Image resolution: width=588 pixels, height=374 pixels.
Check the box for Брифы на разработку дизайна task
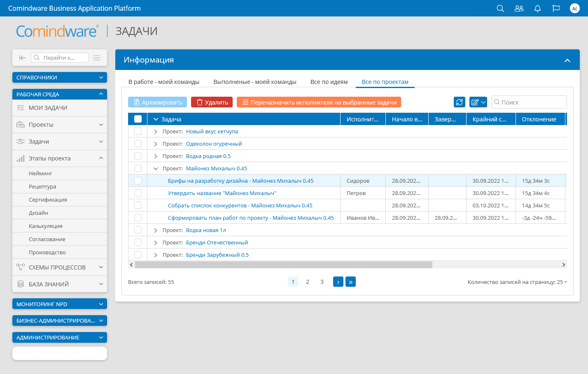pos(138,181)
